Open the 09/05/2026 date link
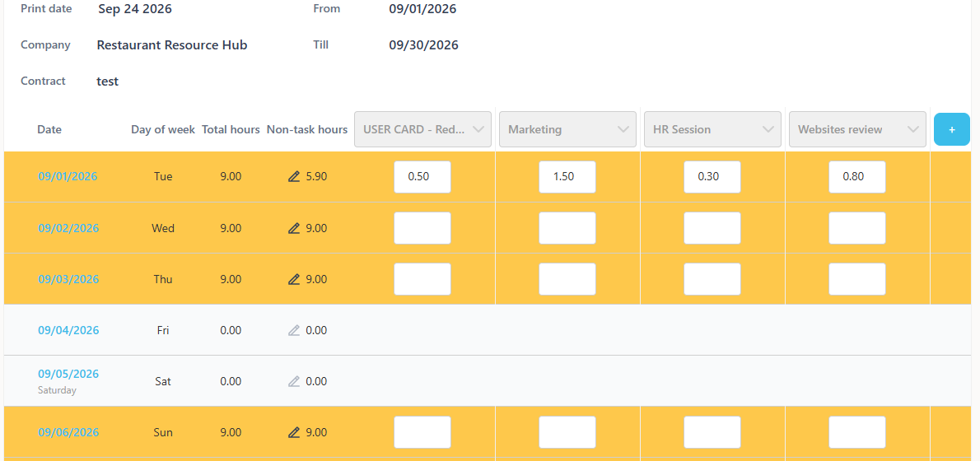Viewport: 980px width, 461px height. [x=68, y=375]
